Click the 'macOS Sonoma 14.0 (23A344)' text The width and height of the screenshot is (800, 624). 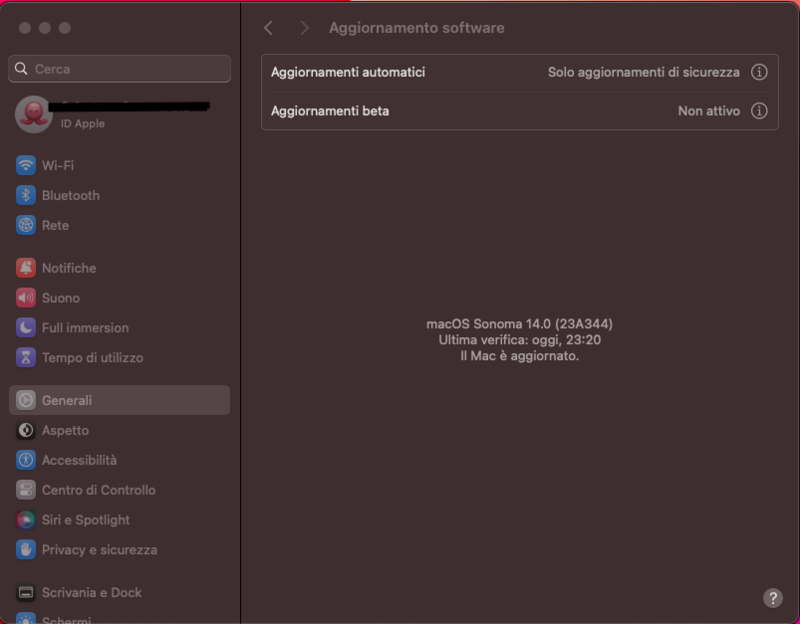(x=519, y=324)
